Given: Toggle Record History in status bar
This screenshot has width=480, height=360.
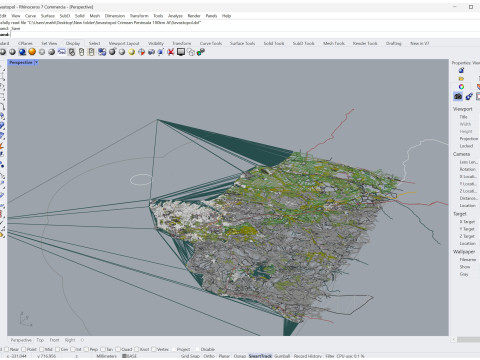Looking at the screenshot, I should 307,356.
